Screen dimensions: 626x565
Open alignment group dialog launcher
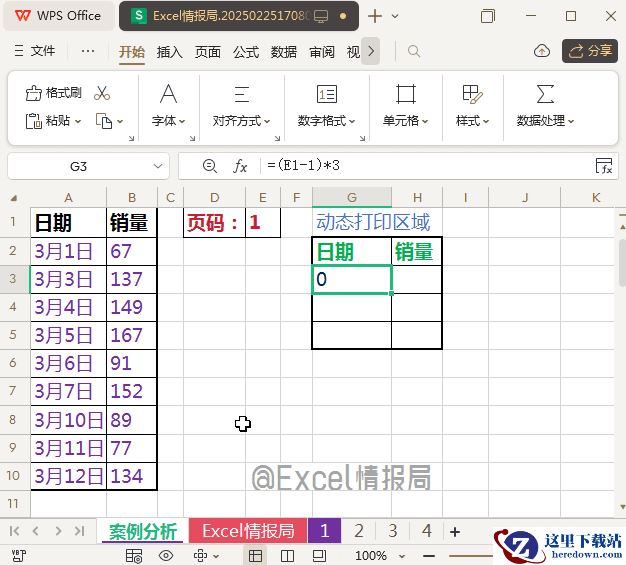click(x=277, y=138)
